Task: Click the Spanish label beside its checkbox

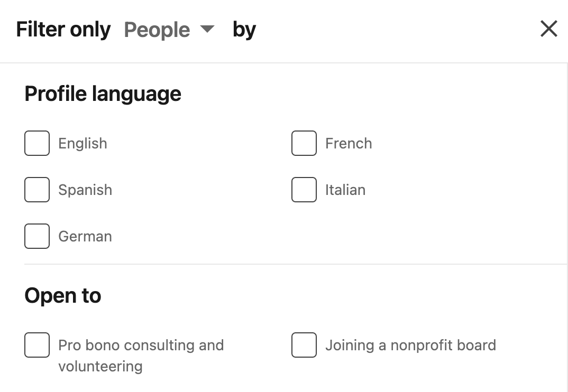Action: pyautogui.click(x=85, y=190)
